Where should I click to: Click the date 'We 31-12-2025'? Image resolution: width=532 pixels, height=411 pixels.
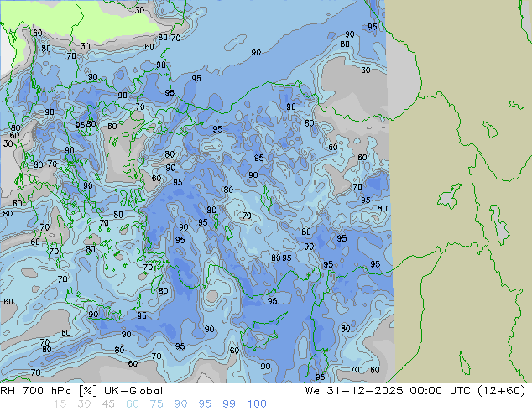click(354, 391)
